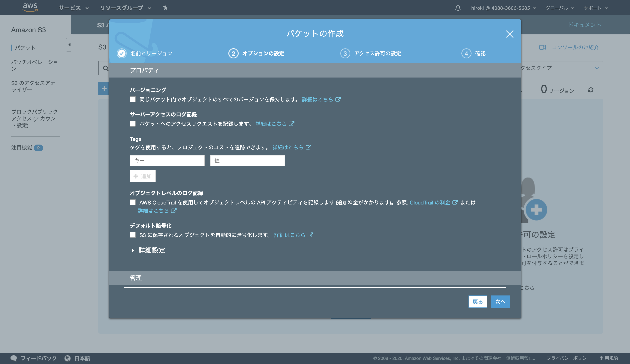Click the refresh icon next to リージョン count
Screen dimensions: 630x364
[x=591, y=90]
